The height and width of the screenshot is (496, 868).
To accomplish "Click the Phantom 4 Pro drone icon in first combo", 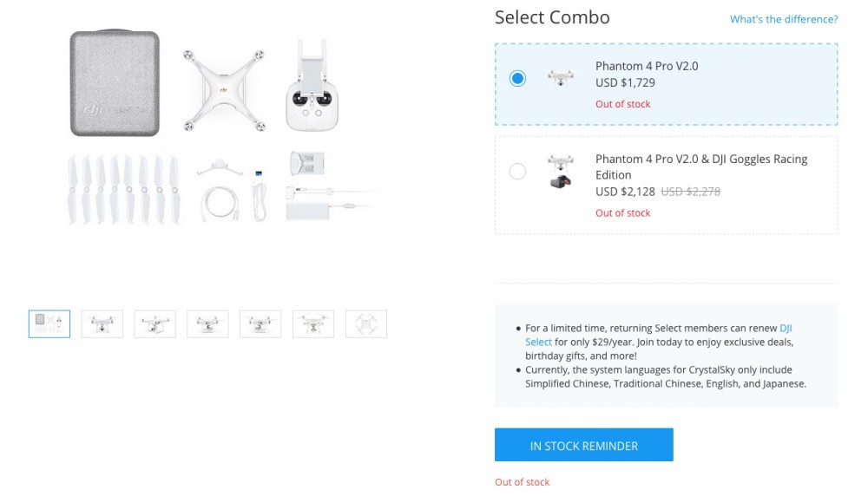I will 560,78.
